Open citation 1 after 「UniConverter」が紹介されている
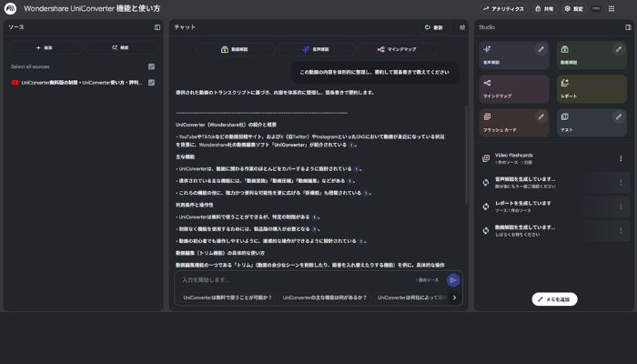This screenshot has width=637, height=364. 351,145
